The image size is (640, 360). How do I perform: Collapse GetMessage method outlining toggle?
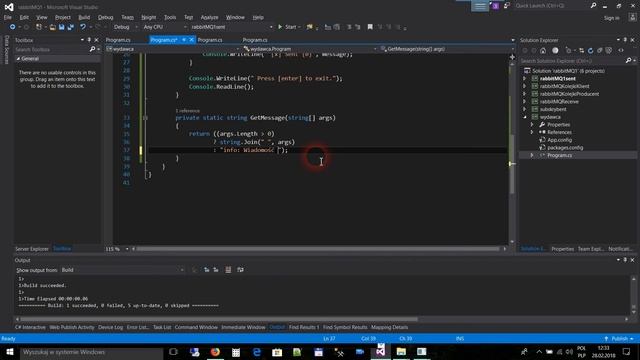145,118
